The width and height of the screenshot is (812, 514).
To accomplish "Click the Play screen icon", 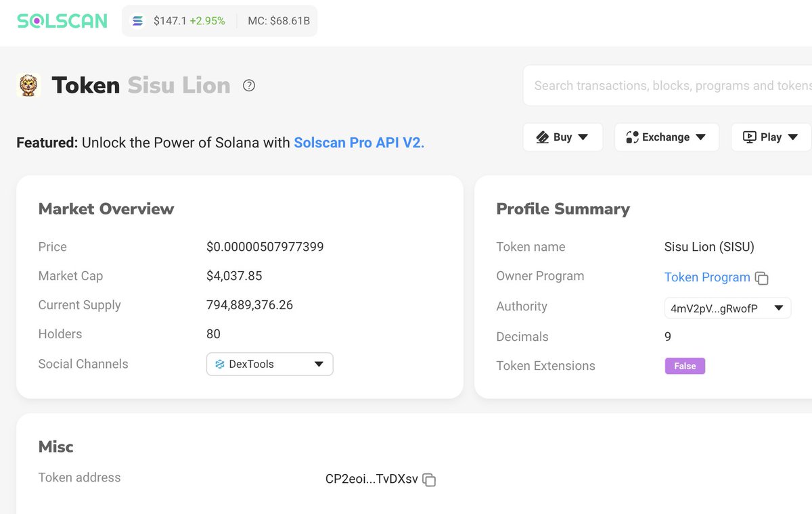I will point(749,137).
